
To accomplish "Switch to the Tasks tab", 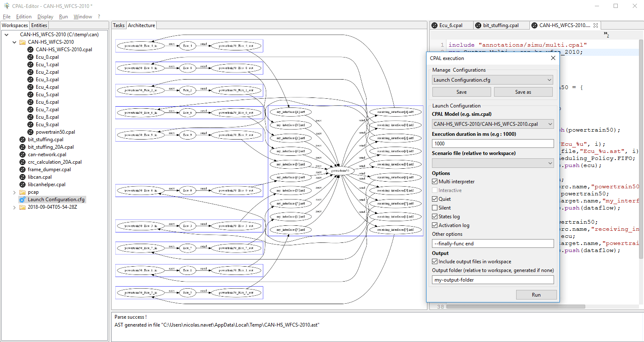I will coord(119,25).
